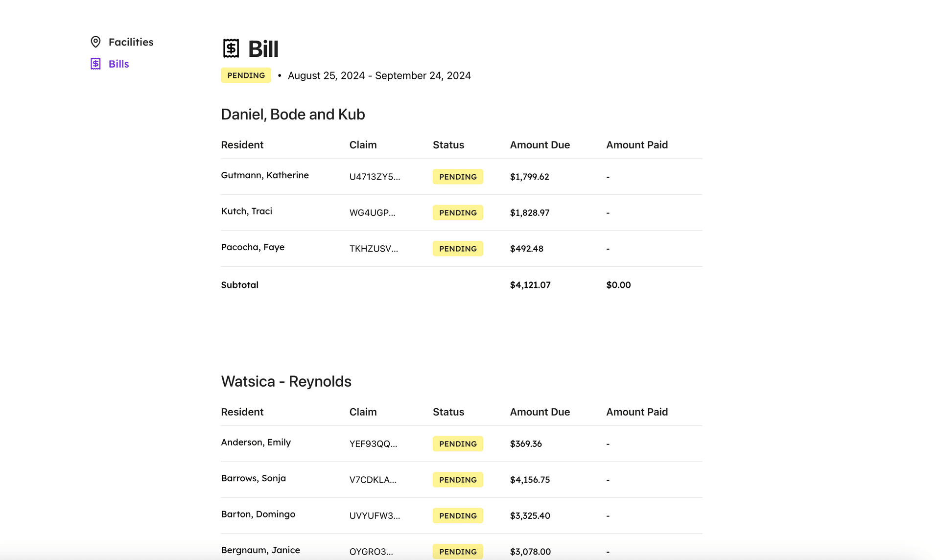Click the Watsica - Reynolds facility heading
The image size is (940, 560).
click(x=286, y=381)
